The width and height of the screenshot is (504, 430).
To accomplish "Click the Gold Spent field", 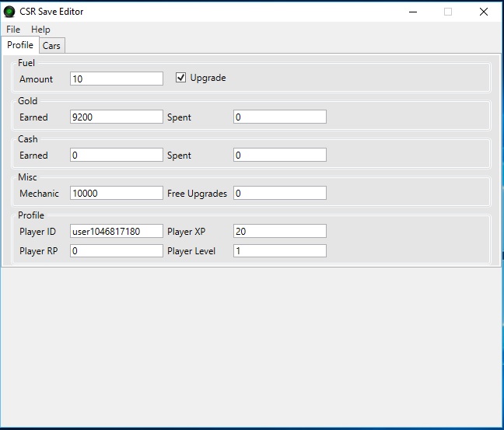I will tap(279, 117).
